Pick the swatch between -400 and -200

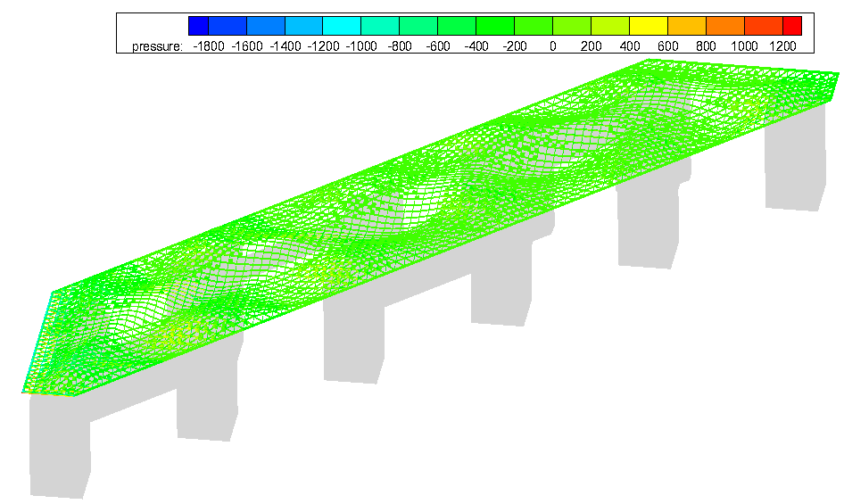pyautogui.click(x=495, y=26)
